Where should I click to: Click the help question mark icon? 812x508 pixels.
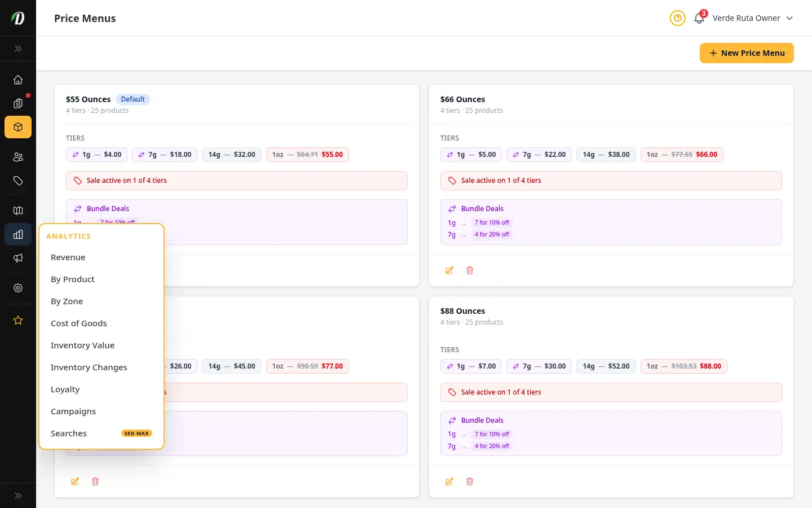click(x=678, y=18)
